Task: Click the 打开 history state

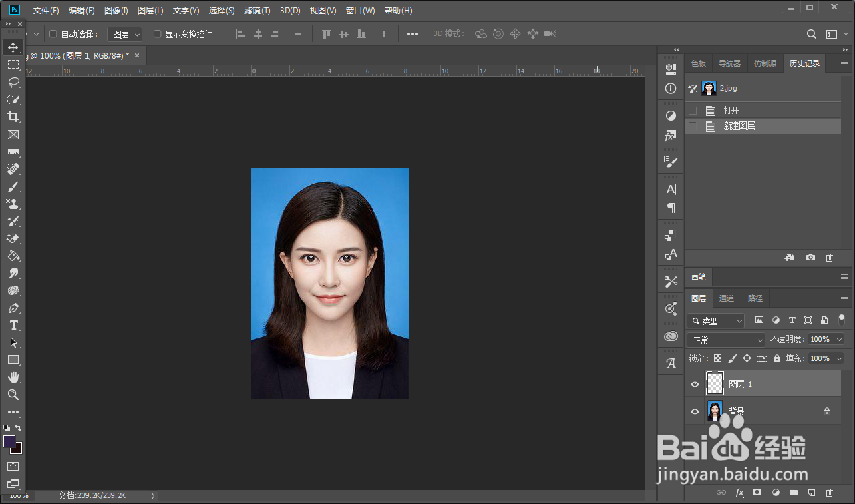Action: click(731, 111)
